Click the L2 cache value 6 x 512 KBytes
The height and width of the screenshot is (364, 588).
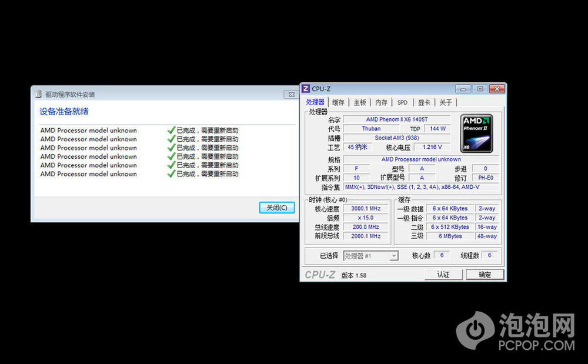click(x=450, y=227)
